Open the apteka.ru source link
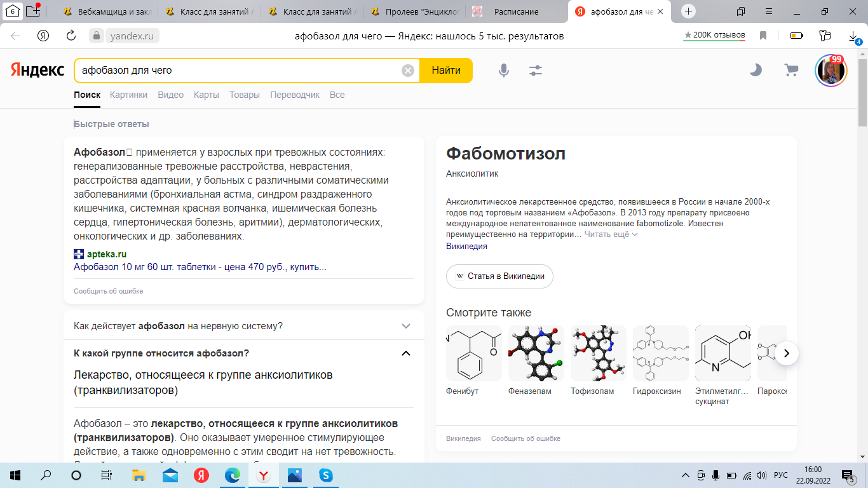The image size is (868, 488). tap(106, 254)
